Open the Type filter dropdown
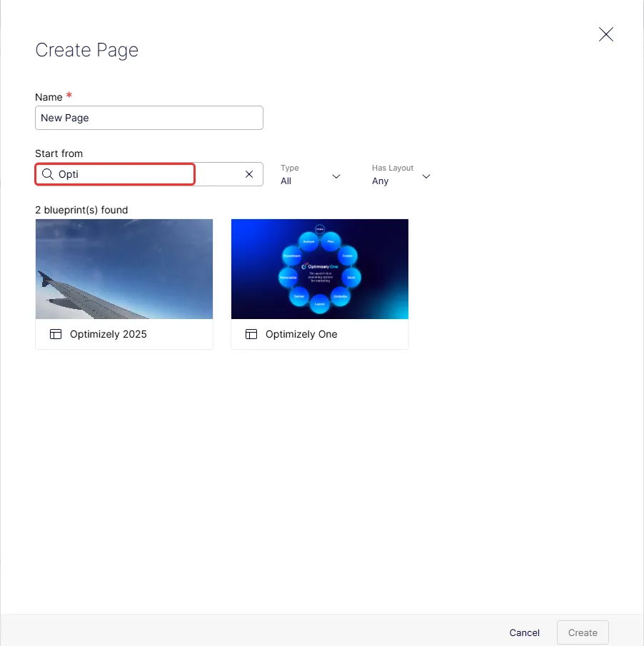644x646 pixels. (x=311, y=175)
